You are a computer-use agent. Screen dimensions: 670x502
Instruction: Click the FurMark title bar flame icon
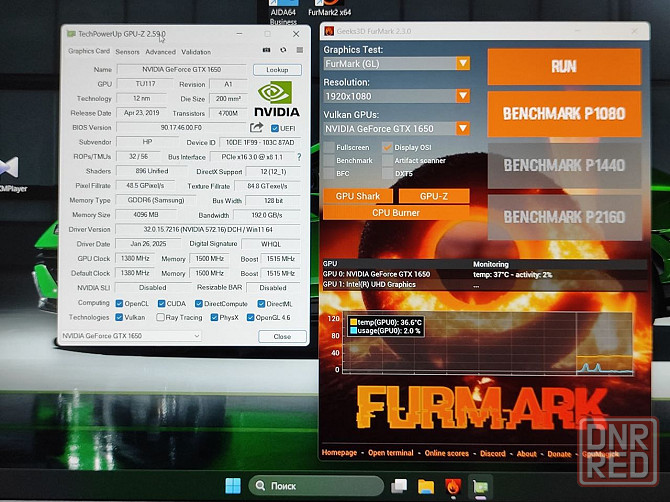point(329,31)
